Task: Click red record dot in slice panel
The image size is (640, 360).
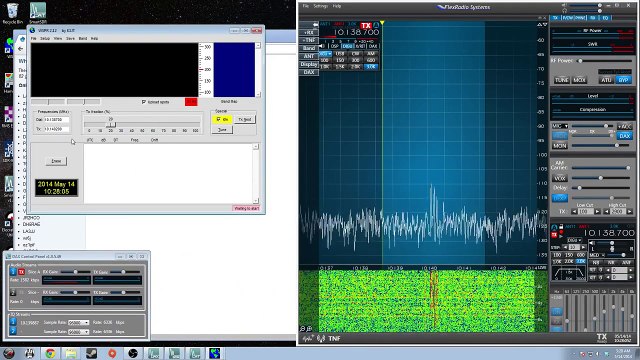Action: coord(561,232)
